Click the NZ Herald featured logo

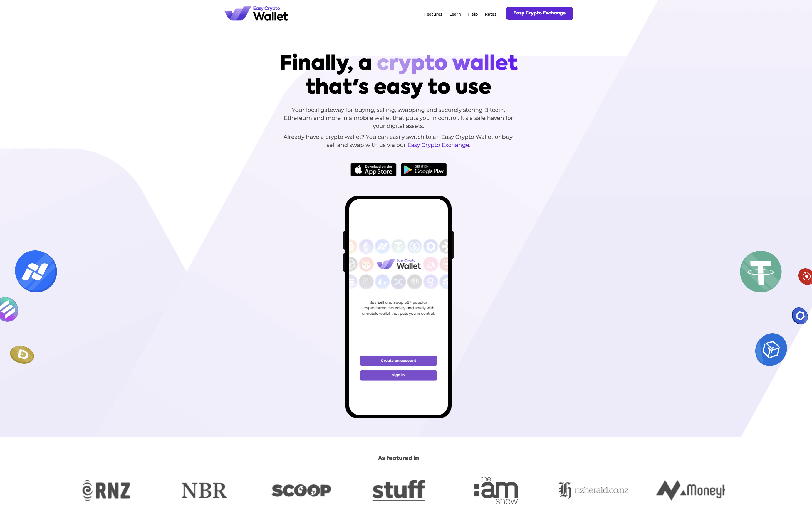click(x=592, y=489)
